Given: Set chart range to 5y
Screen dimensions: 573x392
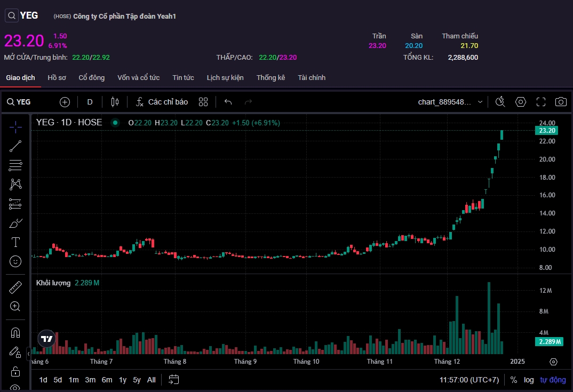Looking at the screenshot, I should (137, 380).
